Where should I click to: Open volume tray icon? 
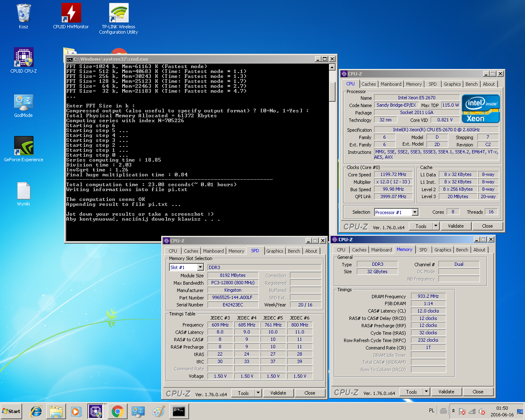click(x=482, y=411)
